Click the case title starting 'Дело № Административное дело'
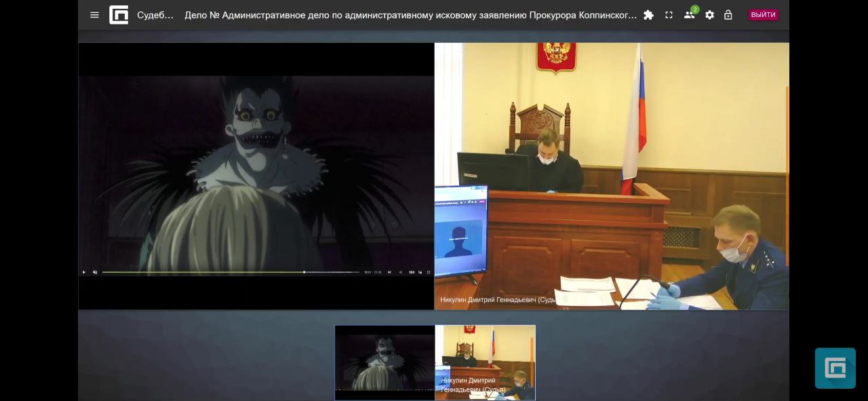868x401 pixels. point(411,15)
